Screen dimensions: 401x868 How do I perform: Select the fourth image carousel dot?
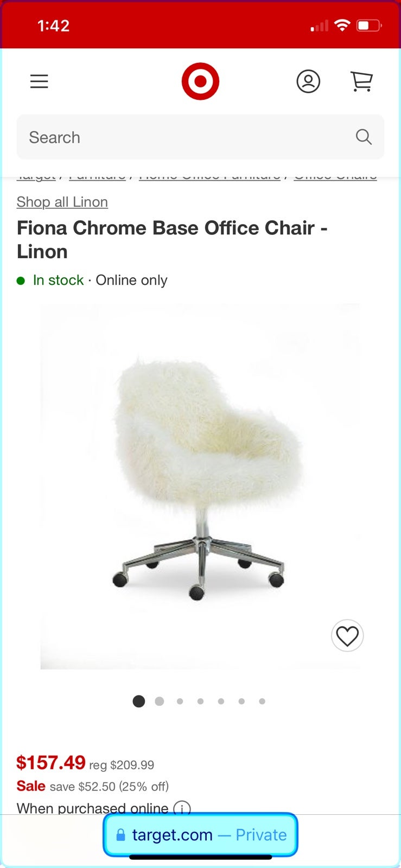pos(200,701)
